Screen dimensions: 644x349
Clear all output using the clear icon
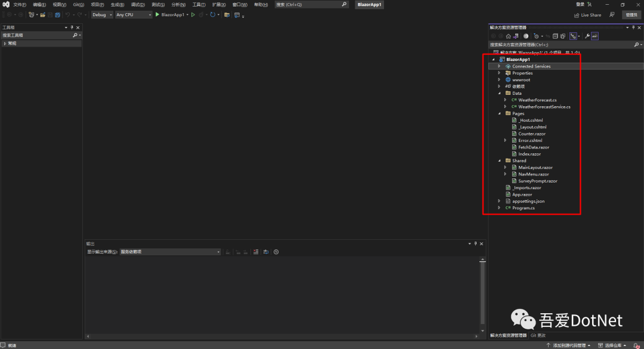256,252
